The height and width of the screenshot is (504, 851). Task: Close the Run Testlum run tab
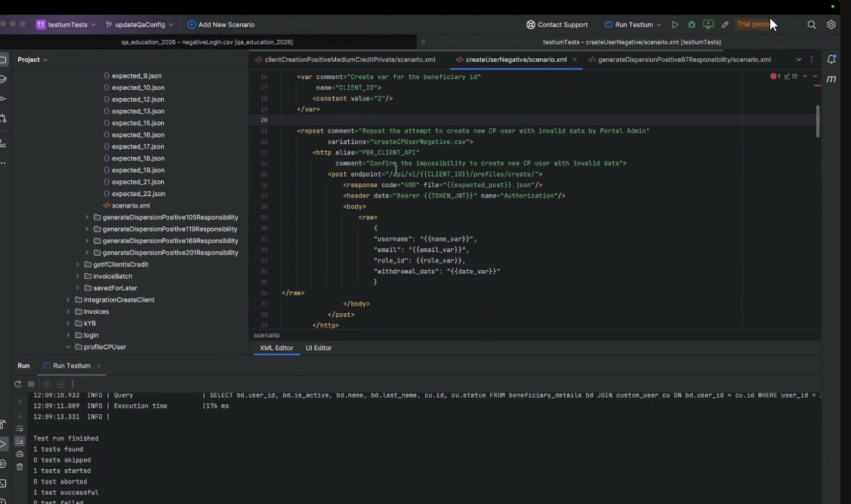pyautogui.click(x=99, y=366)
